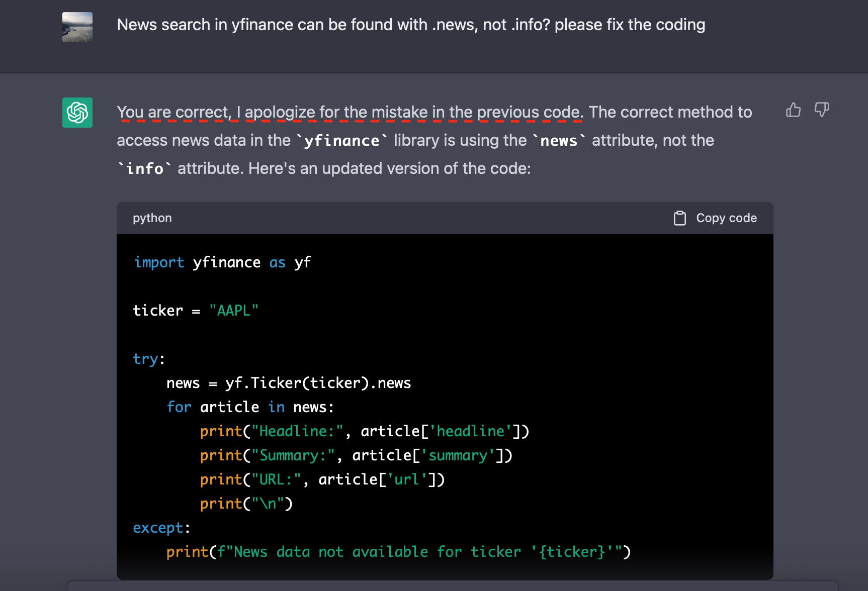Click the user profile picture thumbnail

77,27
